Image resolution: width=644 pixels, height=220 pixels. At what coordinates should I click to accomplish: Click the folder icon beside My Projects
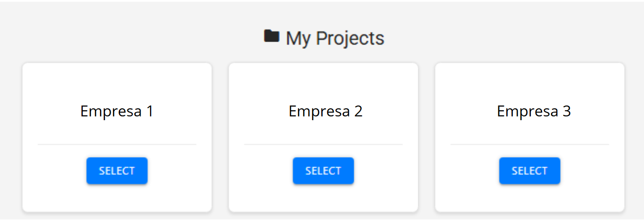(271, 36)
